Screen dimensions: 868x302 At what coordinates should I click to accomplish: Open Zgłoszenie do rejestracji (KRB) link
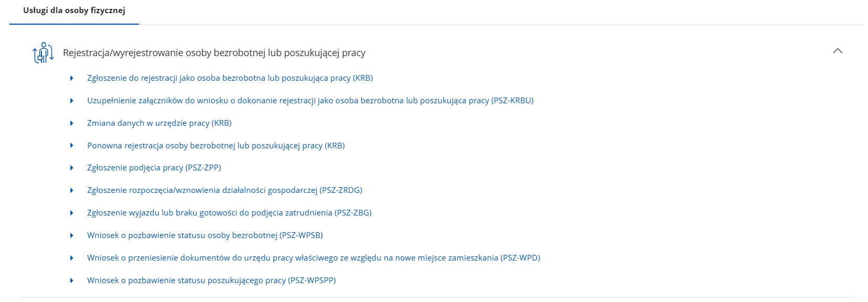[230, 78]
